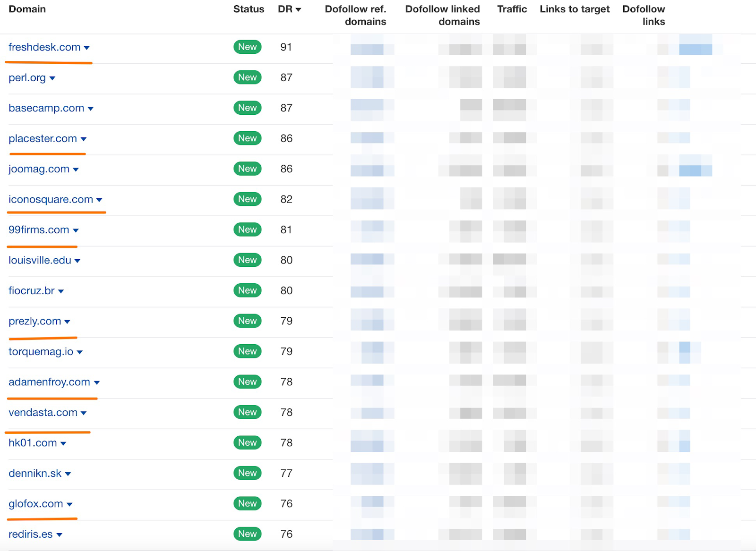Click the caret after hk01.com
This screenshot has height=551, width=756.
tap(63, 444)
